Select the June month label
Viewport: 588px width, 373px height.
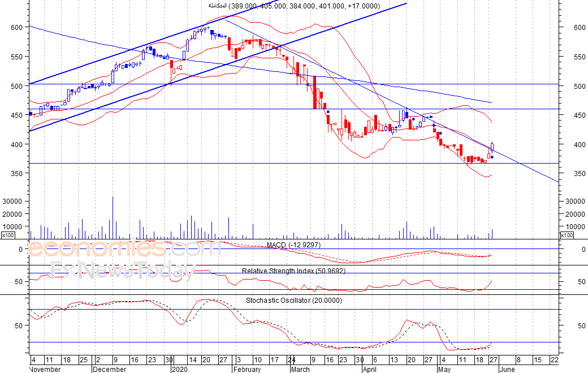[507, 369]
